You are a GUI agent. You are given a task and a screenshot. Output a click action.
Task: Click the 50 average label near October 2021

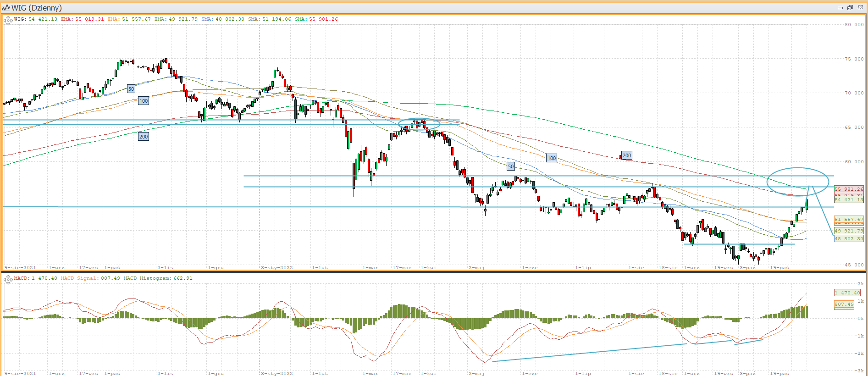[x=131, y=89]
